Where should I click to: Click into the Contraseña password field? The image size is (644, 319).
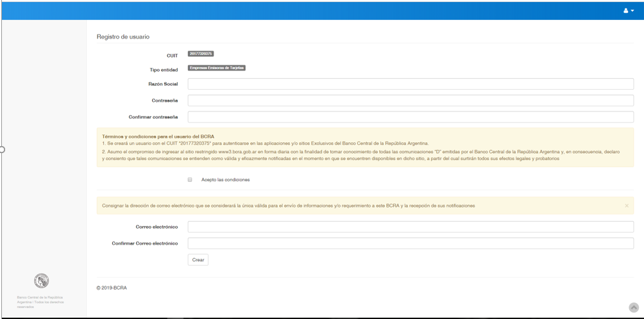pyautogui.click(x=410, y=101)
